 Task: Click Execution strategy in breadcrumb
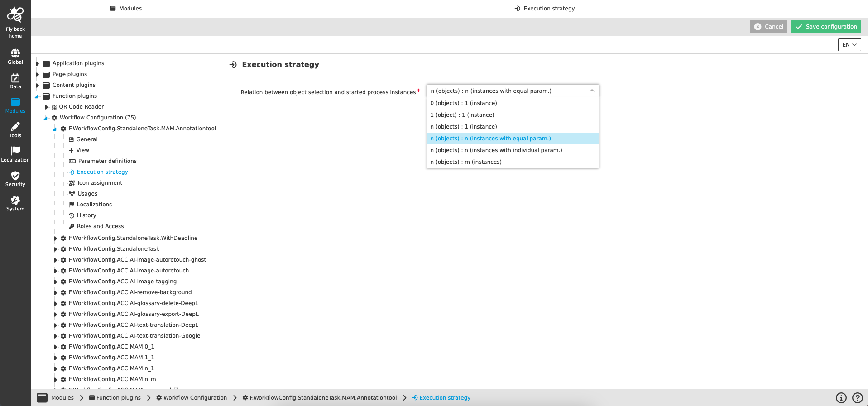(x=441, y=398)
